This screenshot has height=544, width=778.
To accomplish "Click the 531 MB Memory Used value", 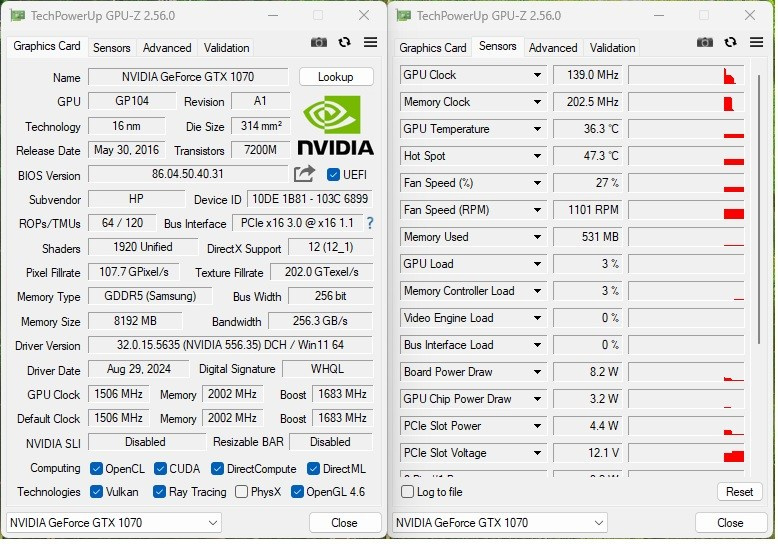I will pos(588,237).
